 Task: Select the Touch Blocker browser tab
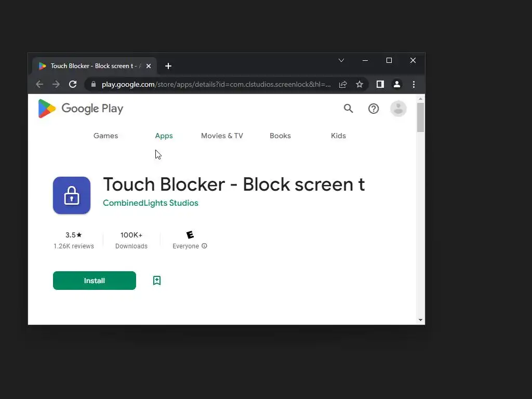95,66
